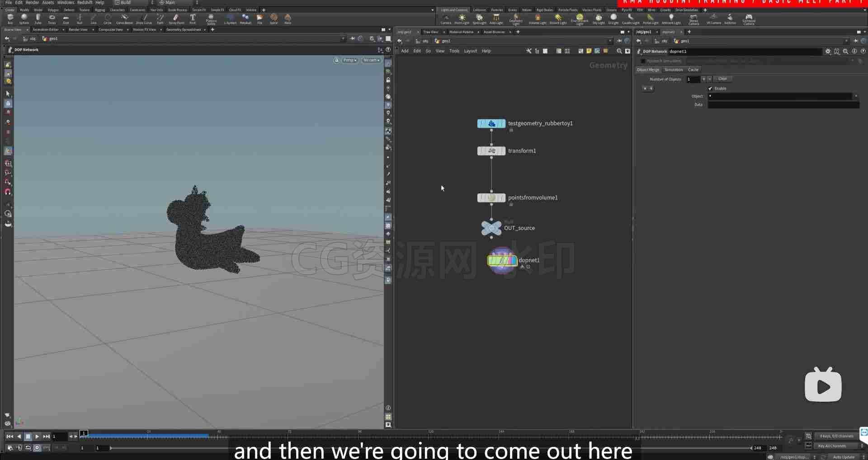Switch to the Simulation tab

click(x=673, y=70)
